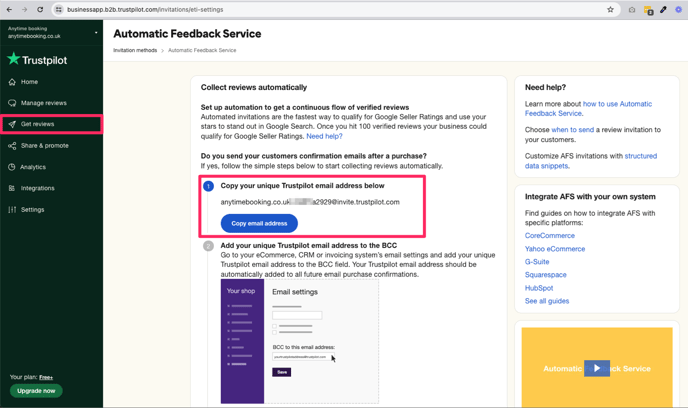Open the structured data snippets link
Image resolution: width=688 pixels, height=408 pixels.
[591, 161]
